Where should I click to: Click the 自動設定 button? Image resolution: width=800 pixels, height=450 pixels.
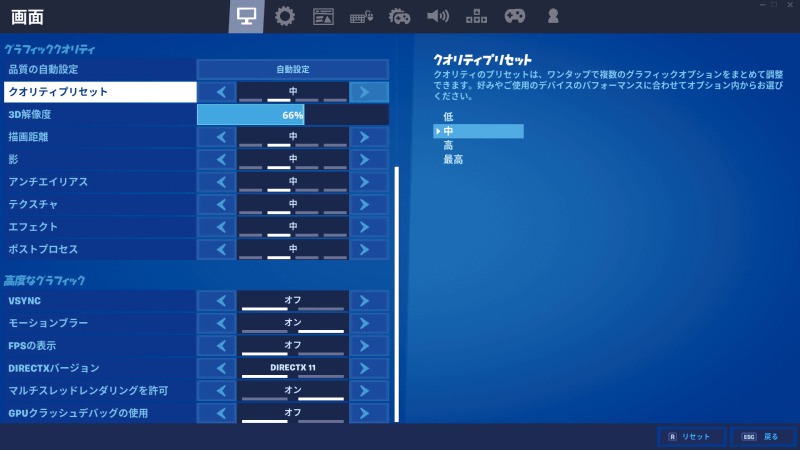pyautogui.click(x=293, y=69)
